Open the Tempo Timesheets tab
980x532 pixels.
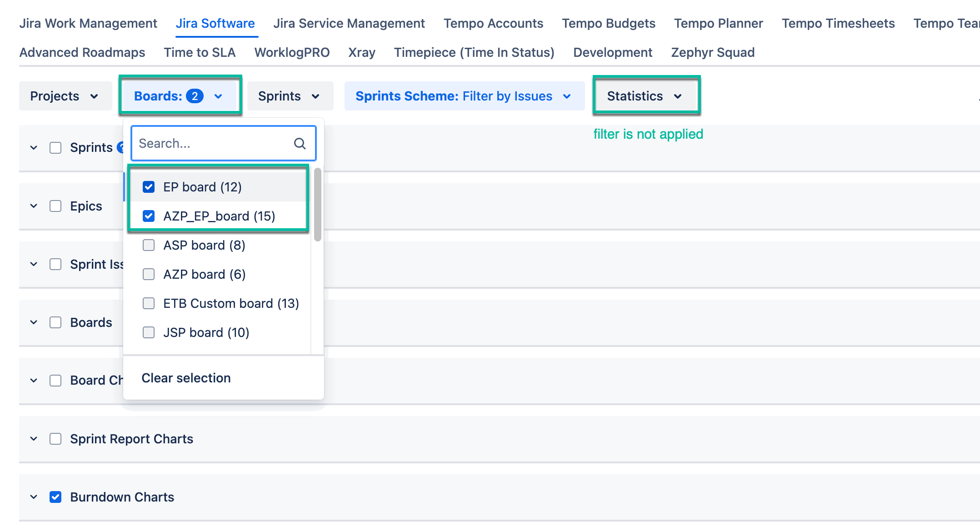click(838, 24)
